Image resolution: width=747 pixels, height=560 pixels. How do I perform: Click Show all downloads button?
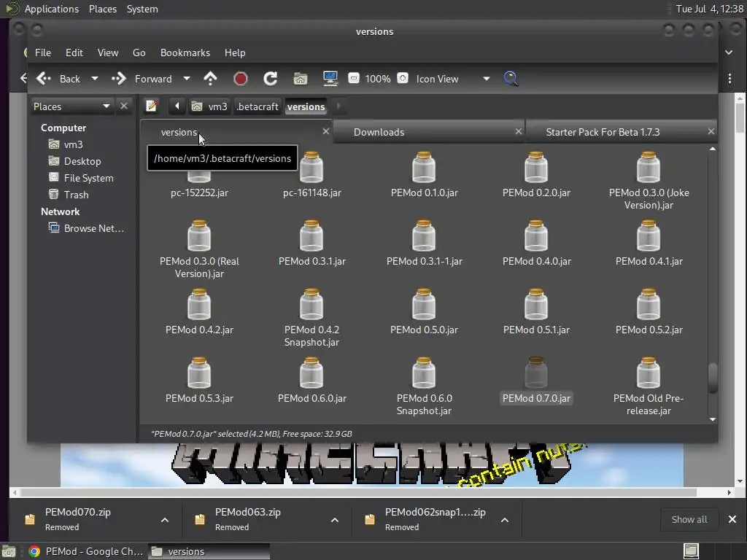click(x=689, y=519)
